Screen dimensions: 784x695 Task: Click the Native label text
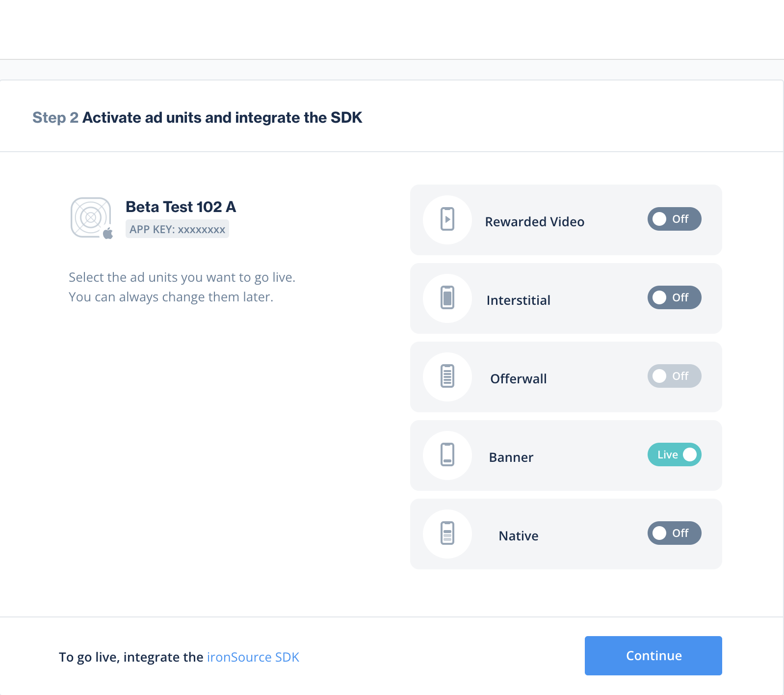(x=518, y=536)
